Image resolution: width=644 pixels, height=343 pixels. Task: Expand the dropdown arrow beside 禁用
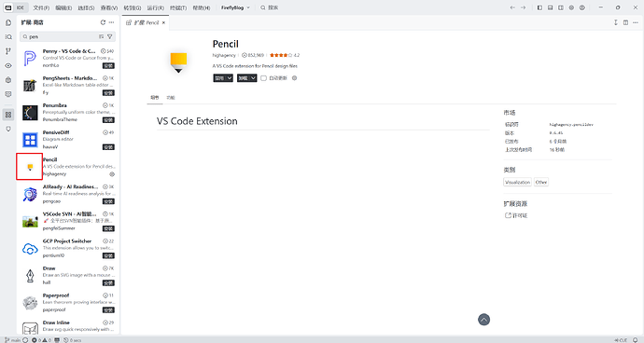pos(230,78)
